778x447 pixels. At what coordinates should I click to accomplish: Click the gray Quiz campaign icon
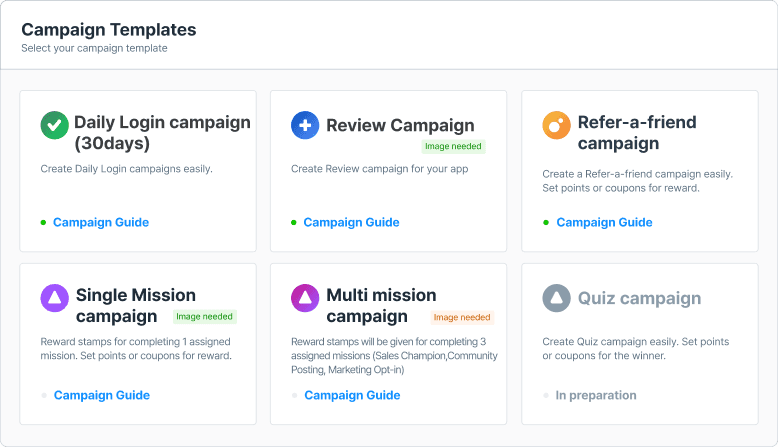556,298
